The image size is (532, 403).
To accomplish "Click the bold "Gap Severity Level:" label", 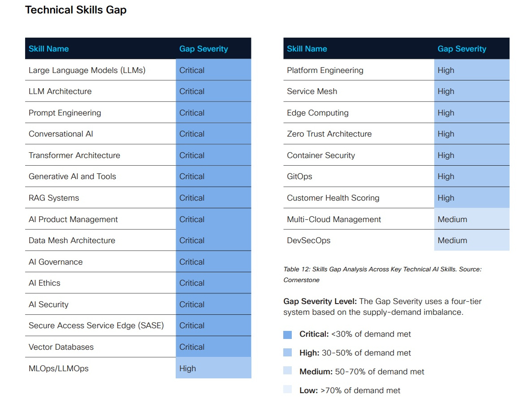I will point(320,301).
